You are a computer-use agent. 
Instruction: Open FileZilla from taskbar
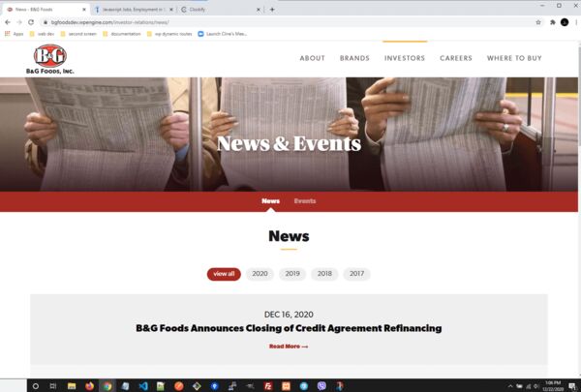point(268,386)
